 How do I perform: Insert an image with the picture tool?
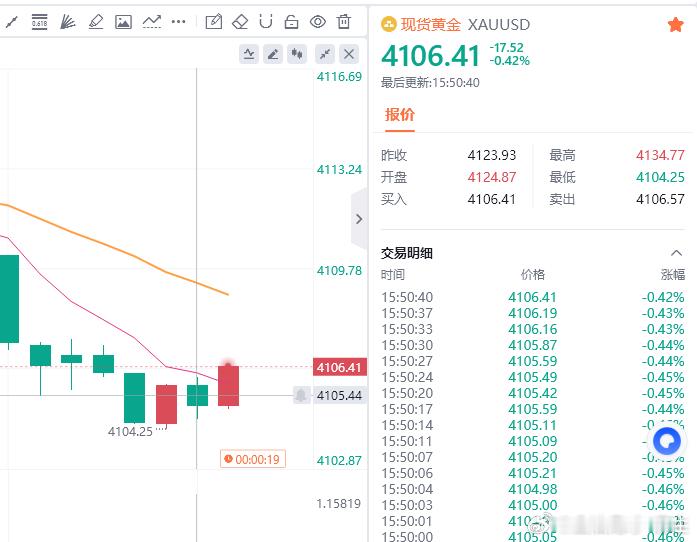123,21
